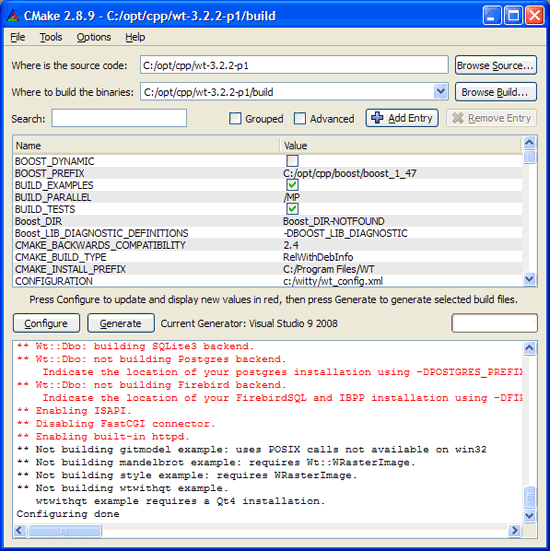Screen dimensions: 550x551
Task: Click the RelWithDebInfo value
Action: [318, 257]
